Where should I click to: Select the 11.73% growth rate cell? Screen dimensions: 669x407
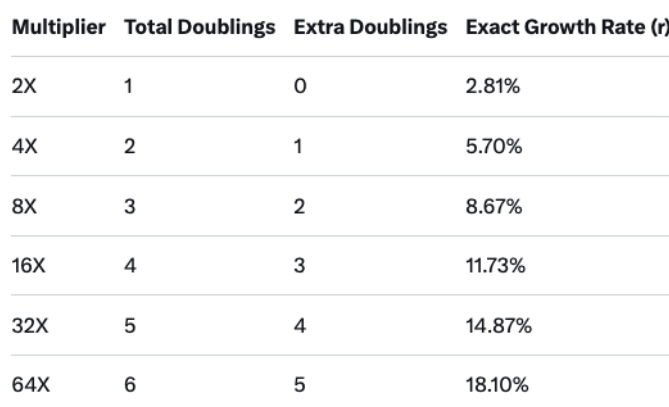(x=489, y=266)
